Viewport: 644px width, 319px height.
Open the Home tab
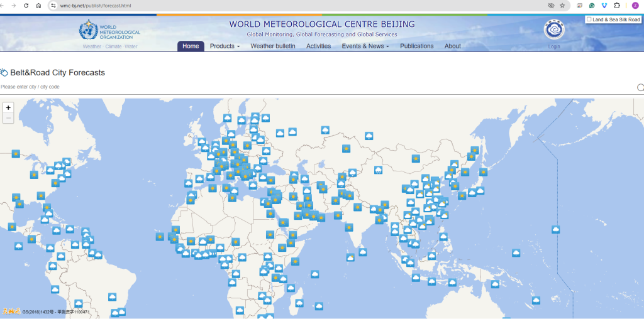tap(191, 46)
